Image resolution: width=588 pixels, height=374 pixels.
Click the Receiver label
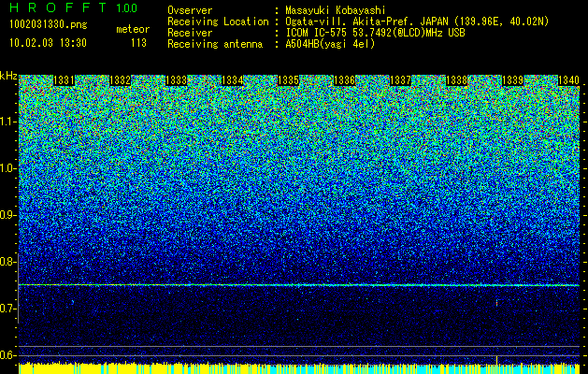190,33
